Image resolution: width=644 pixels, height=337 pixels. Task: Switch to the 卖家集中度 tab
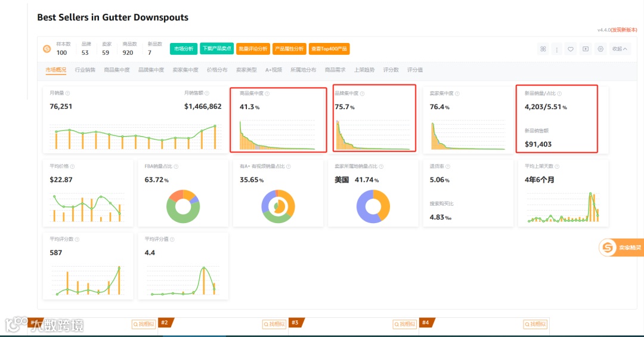coord(185,70)
